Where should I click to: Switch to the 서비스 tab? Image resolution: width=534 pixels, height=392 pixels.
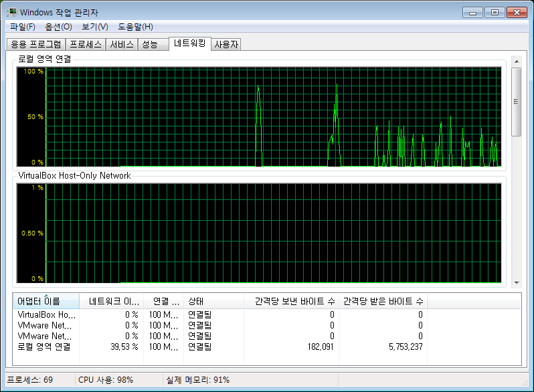click(122, 44)
